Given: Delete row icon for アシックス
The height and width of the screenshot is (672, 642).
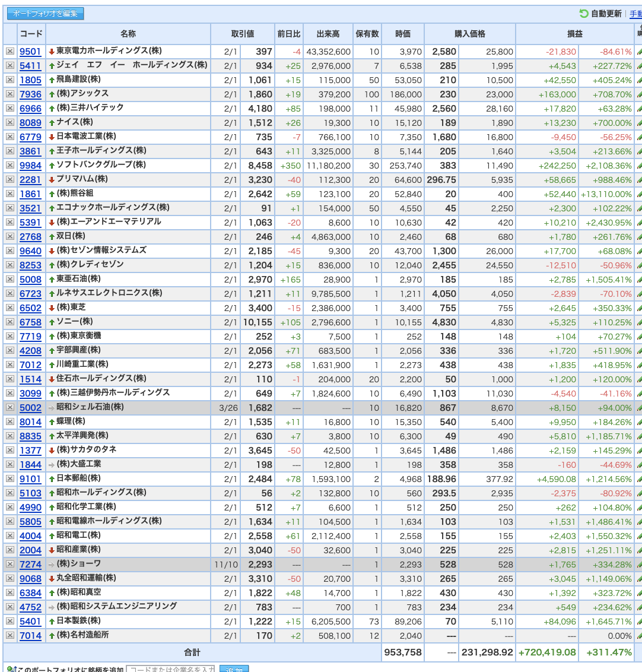Looking at the screenshot, I should pos(10,94).
